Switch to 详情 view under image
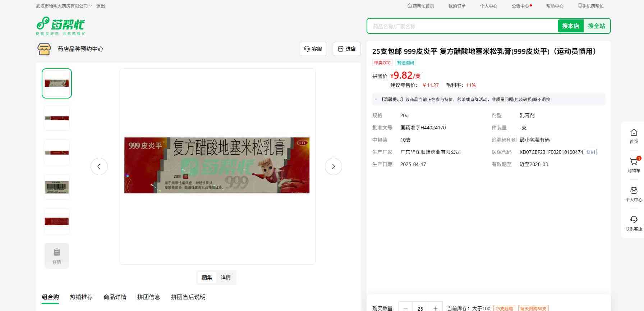This screenshot has height=311, width=644. [226, 278]
